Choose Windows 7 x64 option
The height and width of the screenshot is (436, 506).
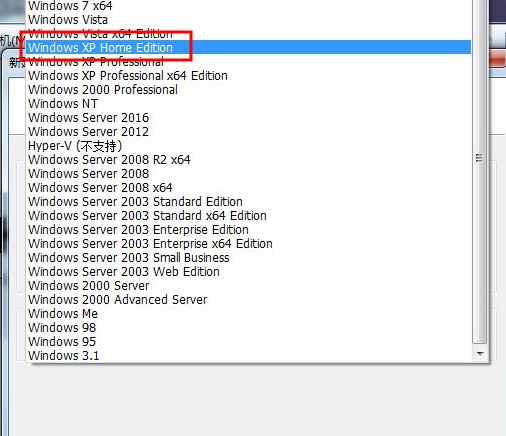tap(249, 6)
